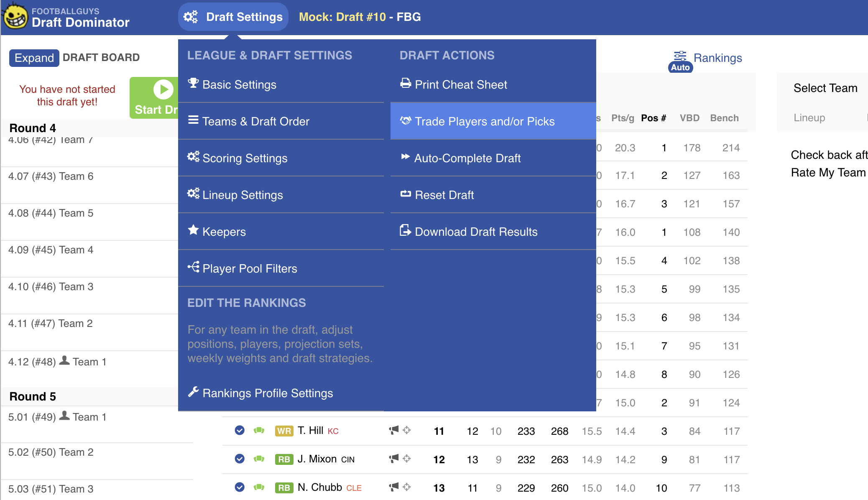Open Scoring Settings from the menu
The height and width of the screenshot is (500, 868).
tap(245, 158)
